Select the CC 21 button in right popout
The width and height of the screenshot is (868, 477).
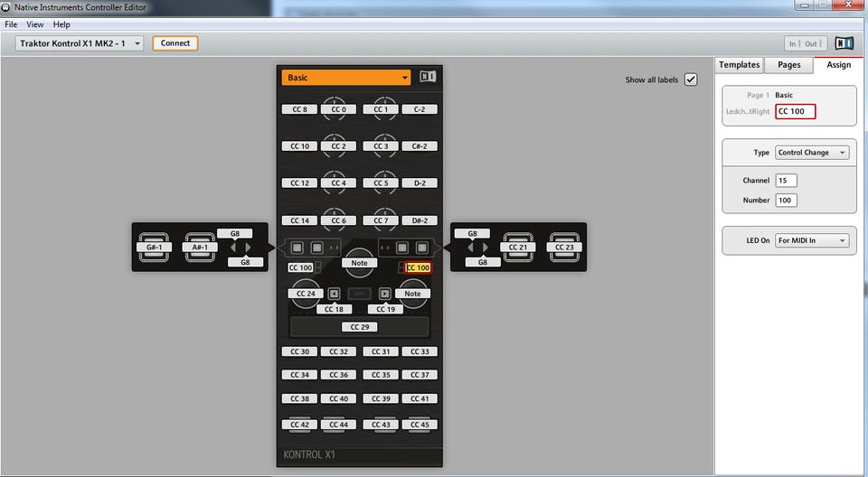click(517, 248)
